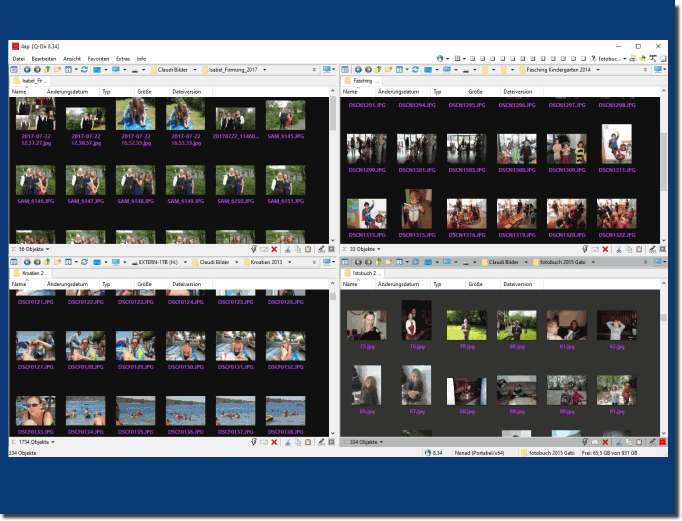Screen dimensions: 682x521
Task: Open the Ansicht menu
Action: pos(72,59)
